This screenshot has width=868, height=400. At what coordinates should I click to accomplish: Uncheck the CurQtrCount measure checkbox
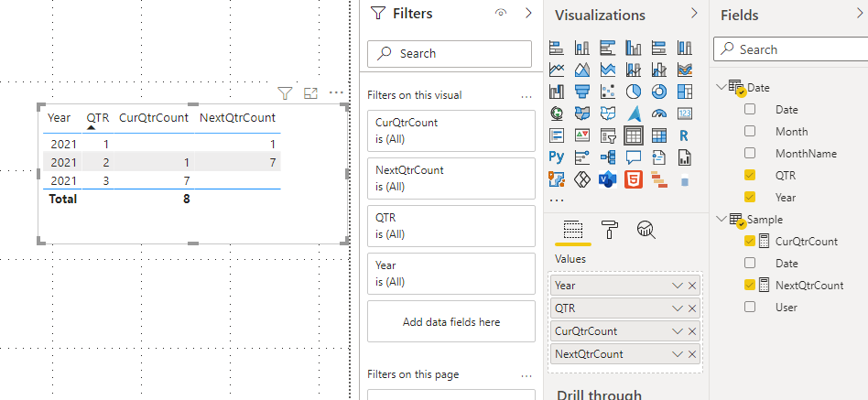pyautogui.click(x=750, y=241)
